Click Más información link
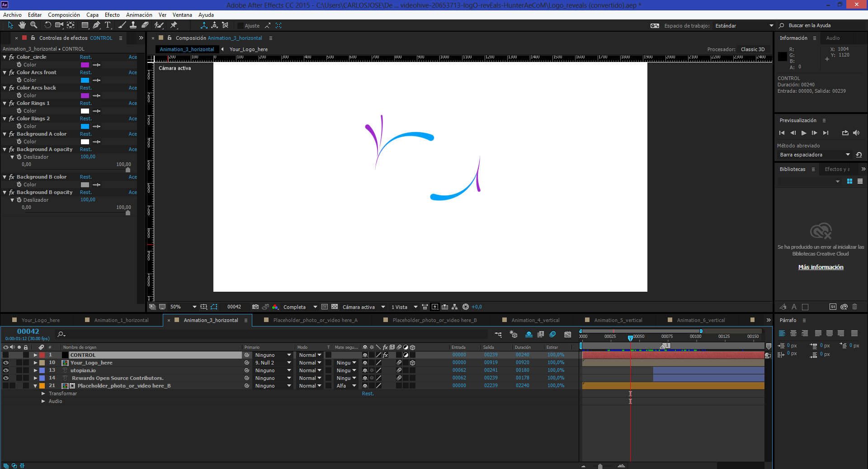 [x=821, y=267]
